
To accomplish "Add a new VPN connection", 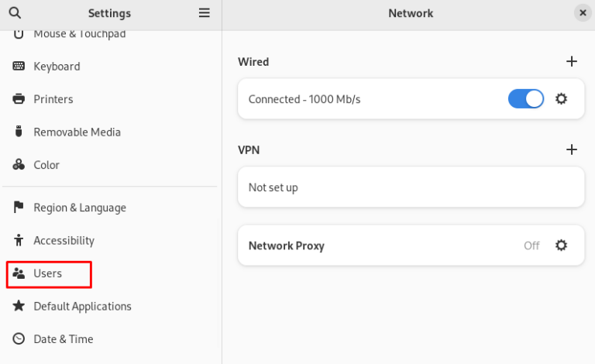I will tap(572, 149).
